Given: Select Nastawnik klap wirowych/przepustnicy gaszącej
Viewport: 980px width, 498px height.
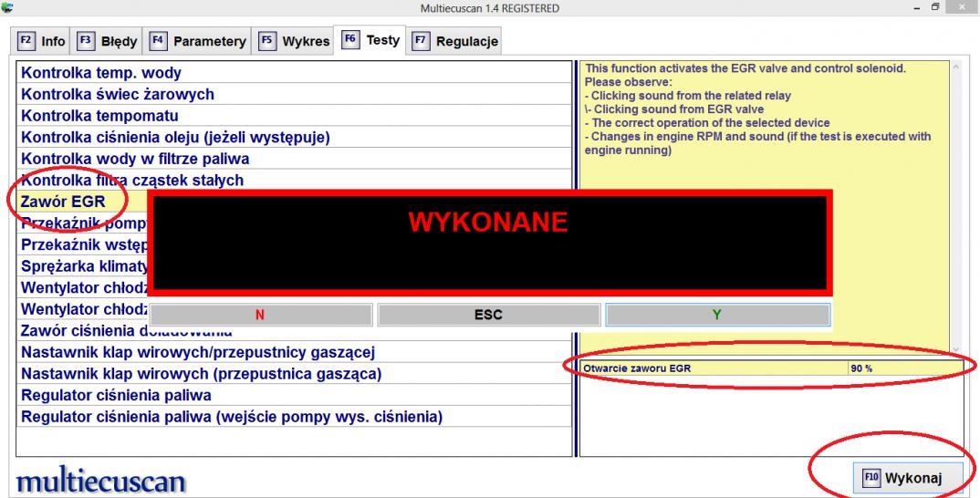Looking at the screenshot, I should click(295, 352).
